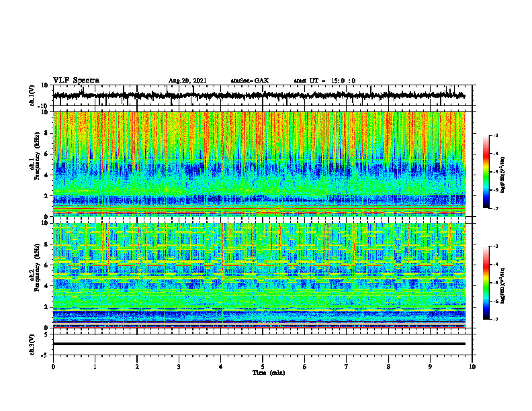532x411 pixels.
Task: Select the ch.1 log(PSD) colorbar label
Action: click(503, 175)
